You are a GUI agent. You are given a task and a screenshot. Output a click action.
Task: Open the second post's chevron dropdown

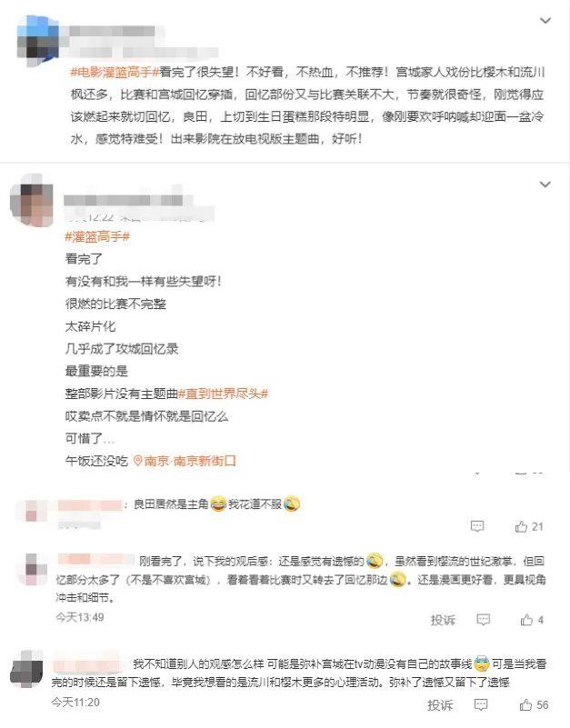pyautogui.click(x=545, y=184)
